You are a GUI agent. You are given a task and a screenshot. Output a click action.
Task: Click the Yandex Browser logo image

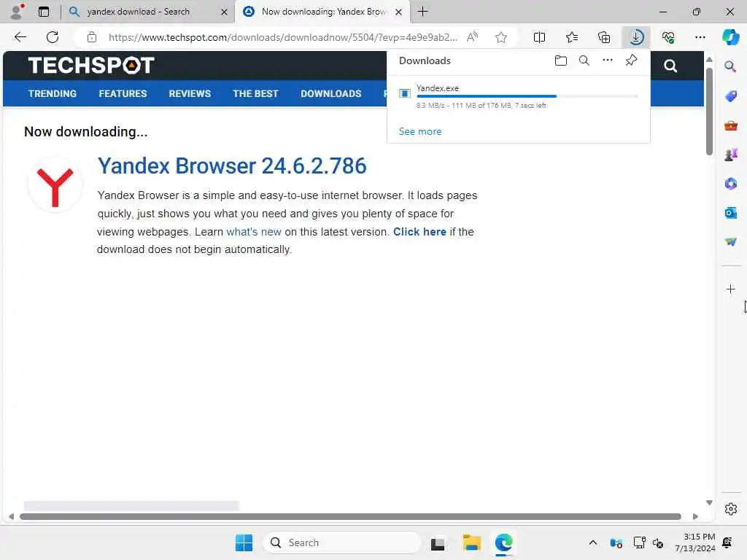coord(55,186)
